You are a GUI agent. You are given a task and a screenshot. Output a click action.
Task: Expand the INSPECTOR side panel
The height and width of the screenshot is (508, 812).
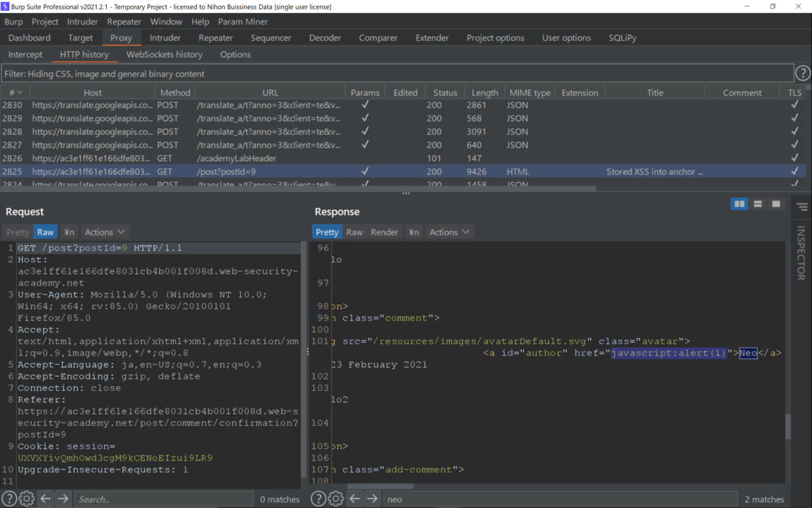point(802,253)
